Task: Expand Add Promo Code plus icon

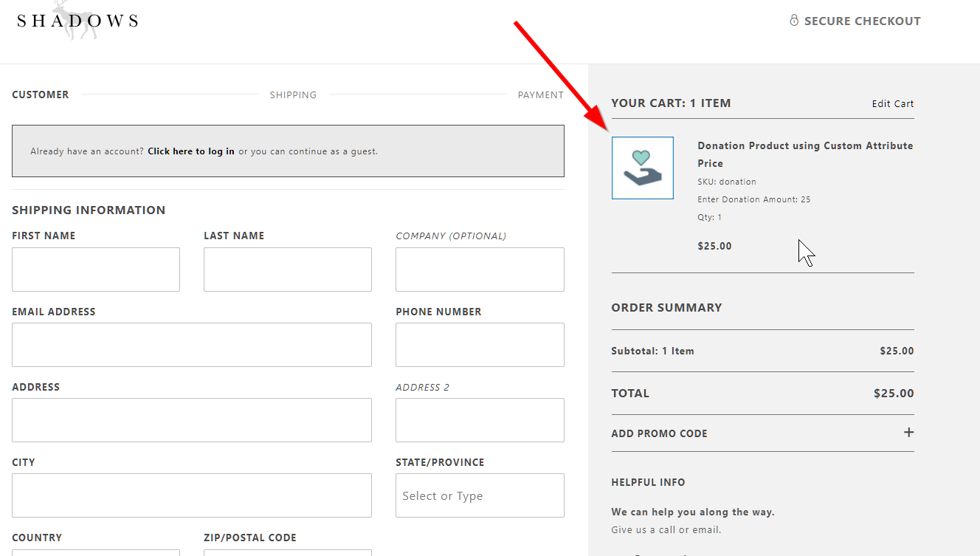Action: point(908,433)
